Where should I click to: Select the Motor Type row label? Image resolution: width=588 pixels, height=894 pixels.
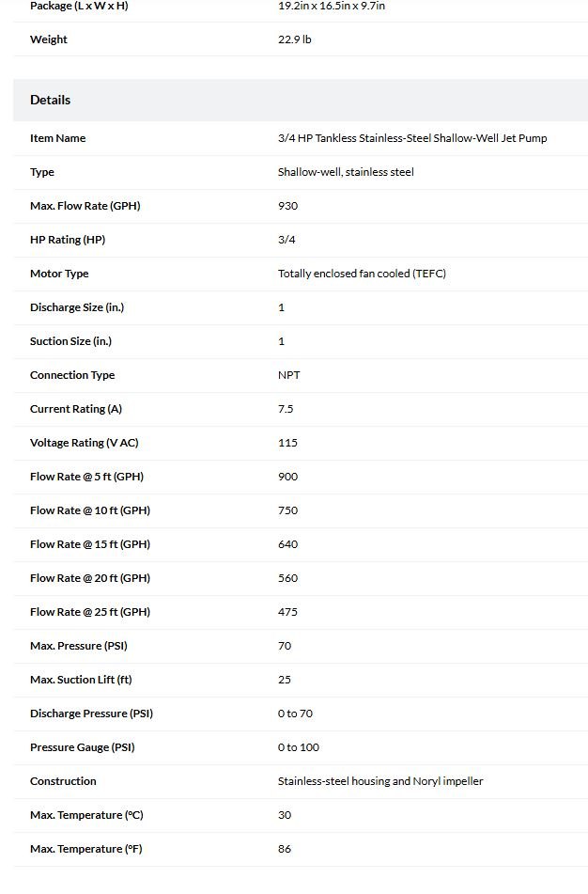59,274
